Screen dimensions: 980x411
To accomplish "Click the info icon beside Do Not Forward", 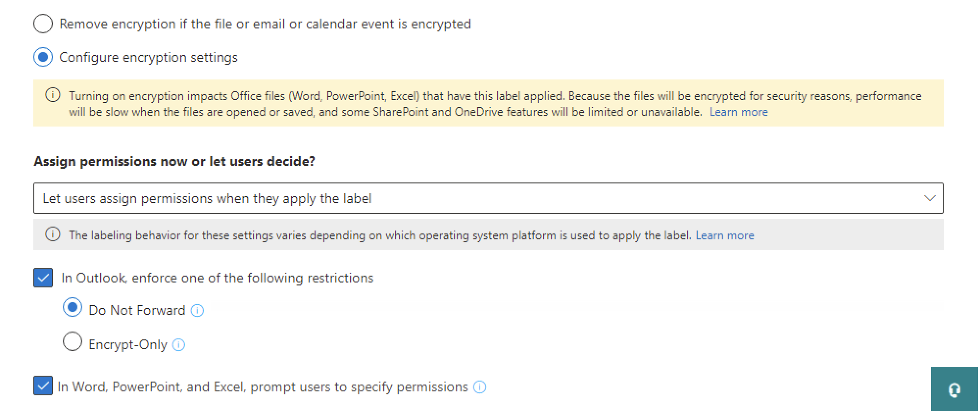I will pos(197,310).
